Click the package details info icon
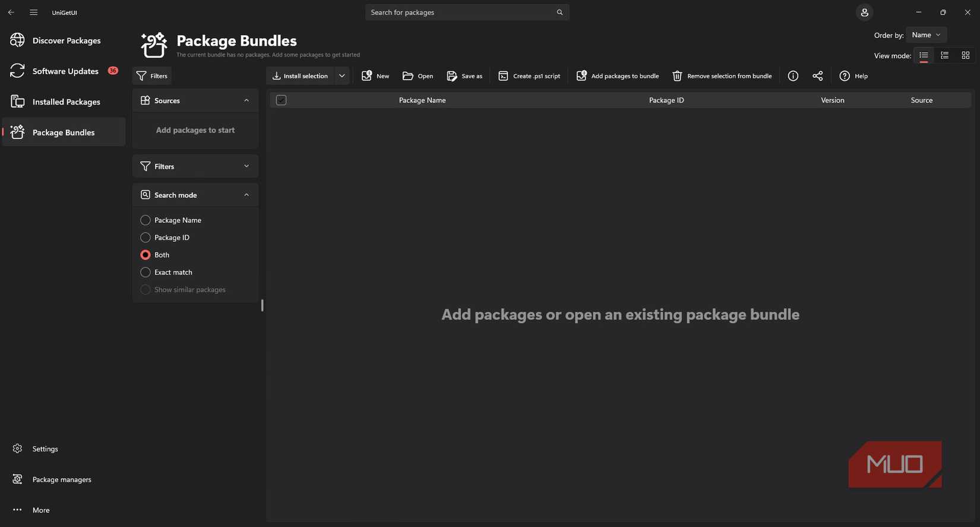 tap(793, 76)
